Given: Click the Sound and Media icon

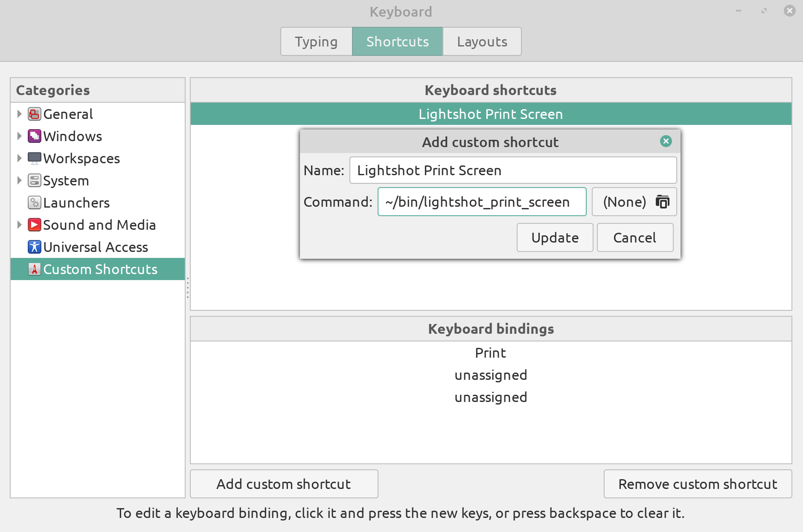Looking at the screenshot, I should 35,225.
